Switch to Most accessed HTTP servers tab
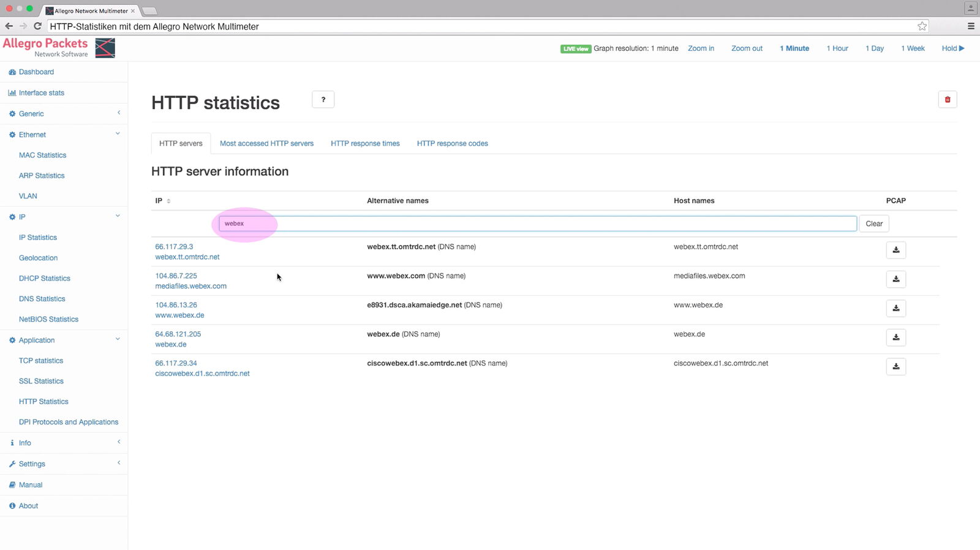Viewport: 980px width, 550px height. pyautogui.click(x=266, y=144)
